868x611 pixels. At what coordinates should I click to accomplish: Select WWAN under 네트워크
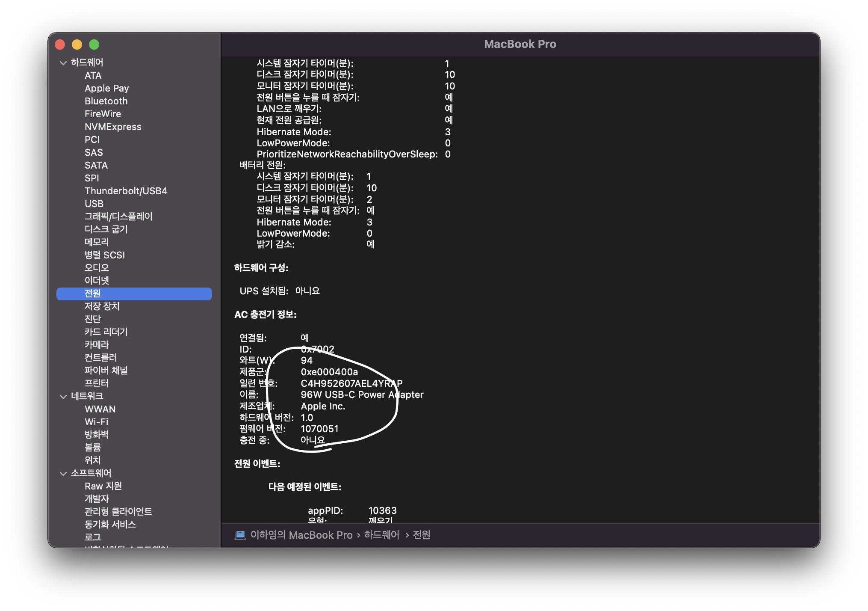coord(100,409)
